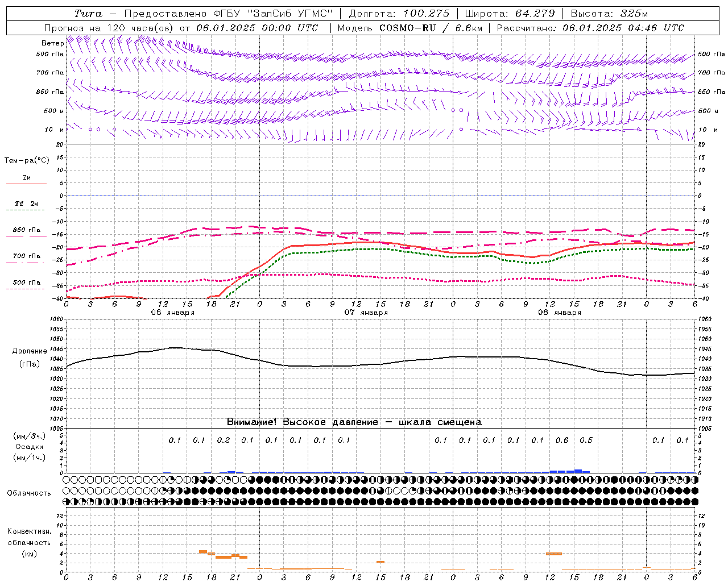Click the "(км)" convective cloud unit label
Viewport: 728px width, 582px height.
click(30, 553)
